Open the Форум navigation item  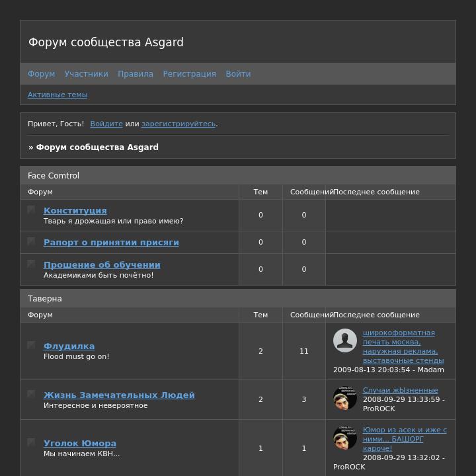coord(41,74)
